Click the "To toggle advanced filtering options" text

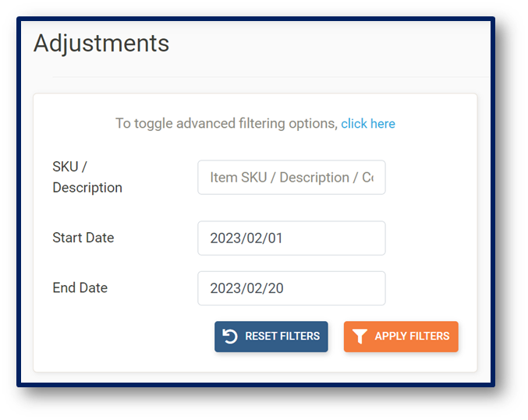coord(226,124)
